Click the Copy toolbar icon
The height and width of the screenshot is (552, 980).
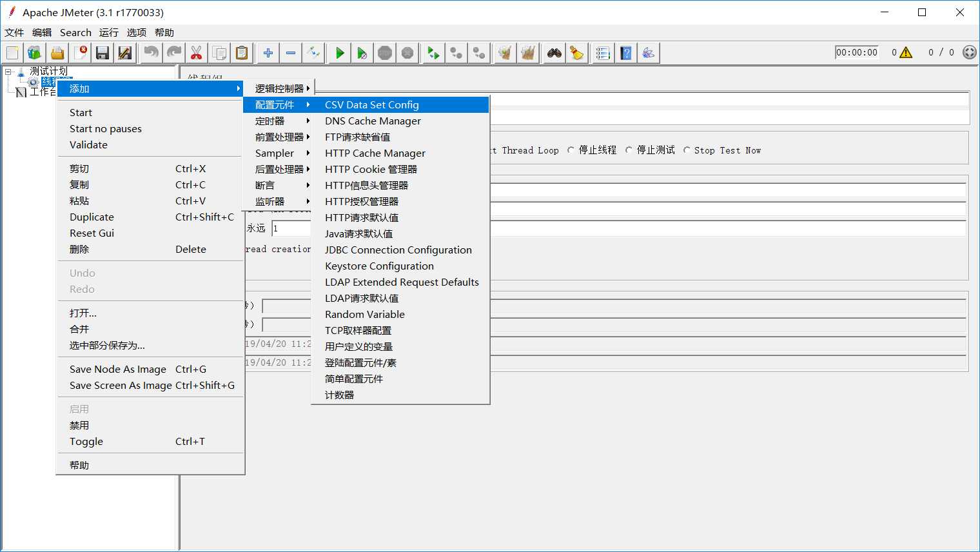point(219,53)
